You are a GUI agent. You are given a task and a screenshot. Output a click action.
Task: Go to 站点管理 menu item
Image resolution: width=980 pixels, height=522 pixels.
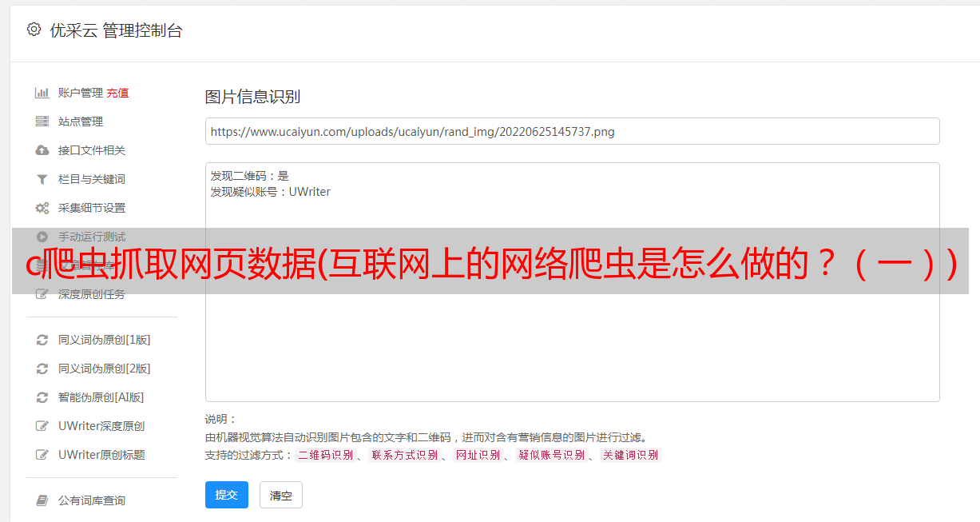tap(81, 122)
